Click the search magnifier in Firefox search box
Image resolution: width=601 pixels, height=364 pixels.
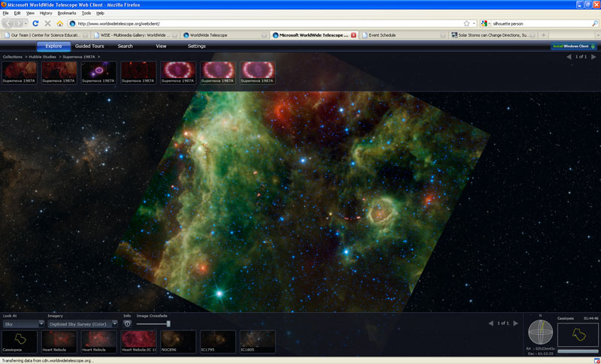[x=594, y=23]
